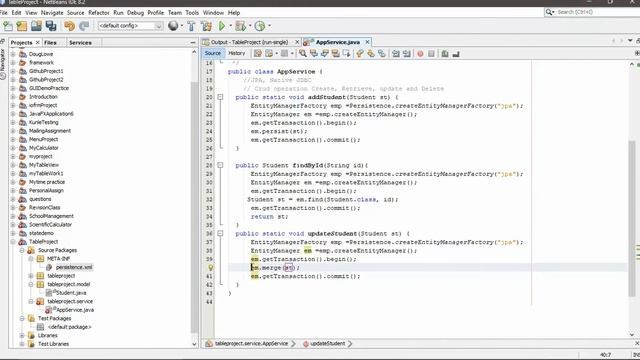Toggle Rectangular Selection icon
This screenshot has height=360, width=640.
click(x=347, y=53)
